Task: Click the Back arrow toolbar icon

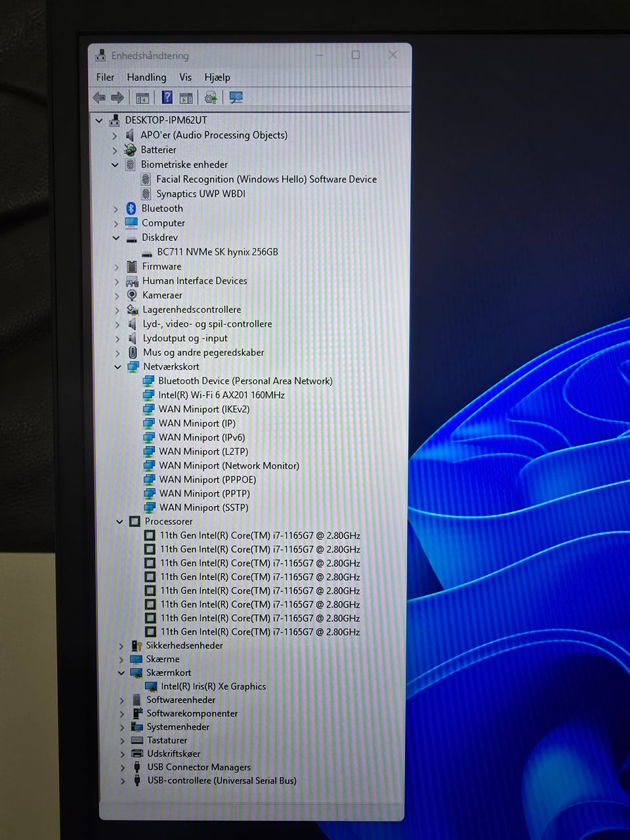Action: (x=99, y=98)
